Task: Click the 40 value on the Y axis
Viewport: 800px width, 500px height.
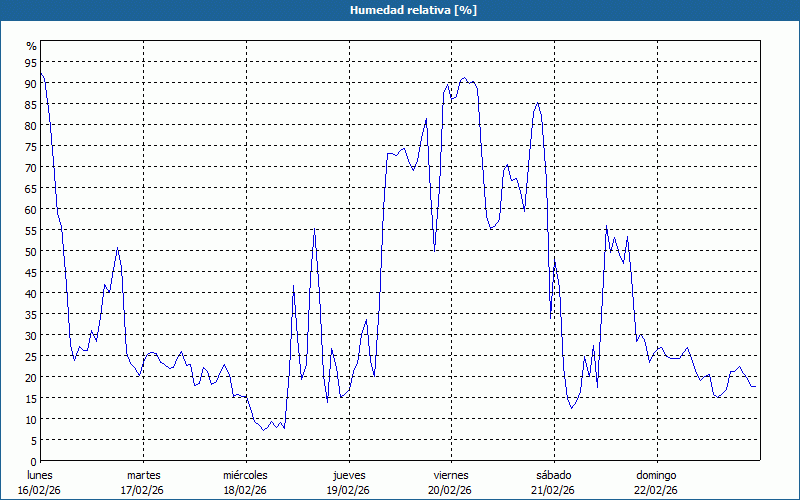Action: coord(31,293)
